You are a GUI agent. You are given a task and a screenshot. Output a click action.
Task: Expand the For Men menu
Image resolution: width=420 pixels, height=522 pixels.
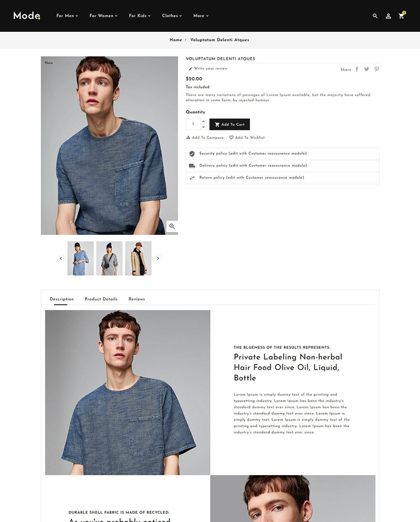point(67,16)
